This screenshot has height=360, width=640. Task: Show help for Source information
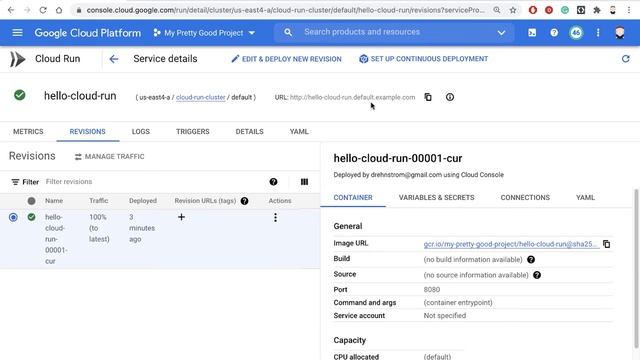[537, 275]
